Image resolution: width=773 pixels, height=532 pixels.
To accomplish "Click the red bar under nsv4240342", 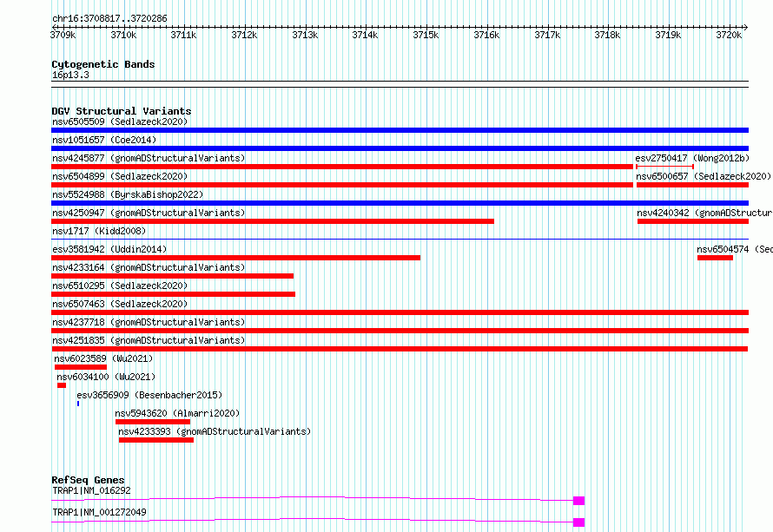I will pyautogui.click(x=693, y=221).
